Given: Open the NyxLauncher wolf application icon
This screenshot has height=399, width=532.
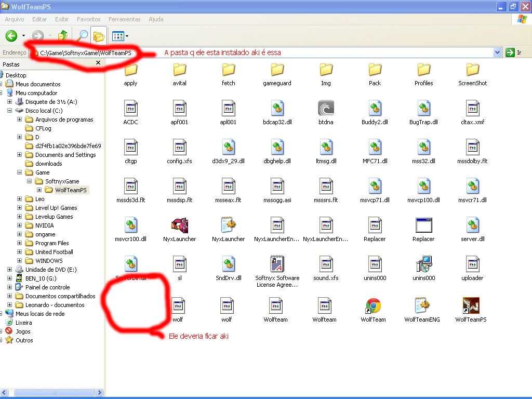Looking at the screenshot, I should [179, 225].
